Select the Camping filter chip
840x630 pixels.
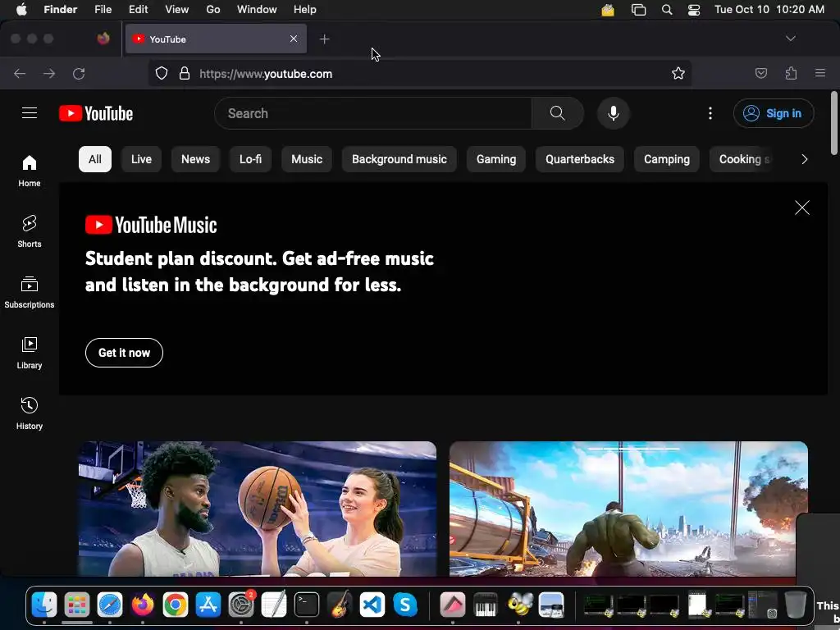click(667, 159)
